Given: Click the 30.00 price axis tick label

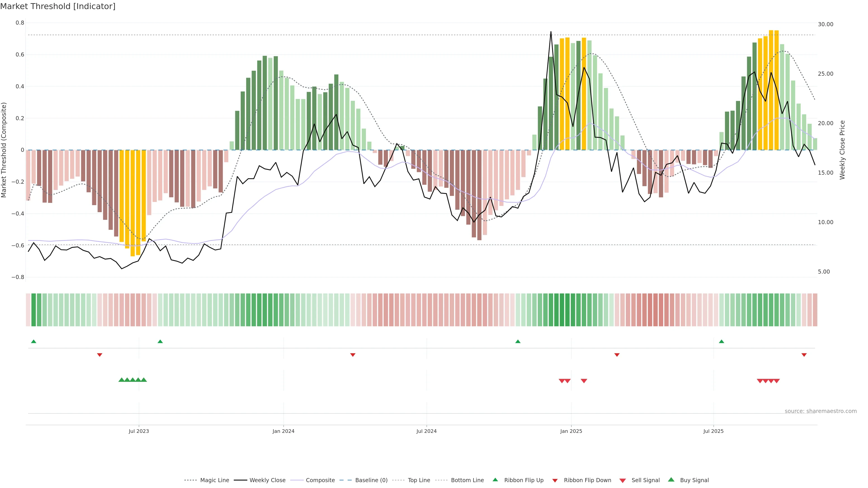Looking at the screenshot, I should (825, 24).
